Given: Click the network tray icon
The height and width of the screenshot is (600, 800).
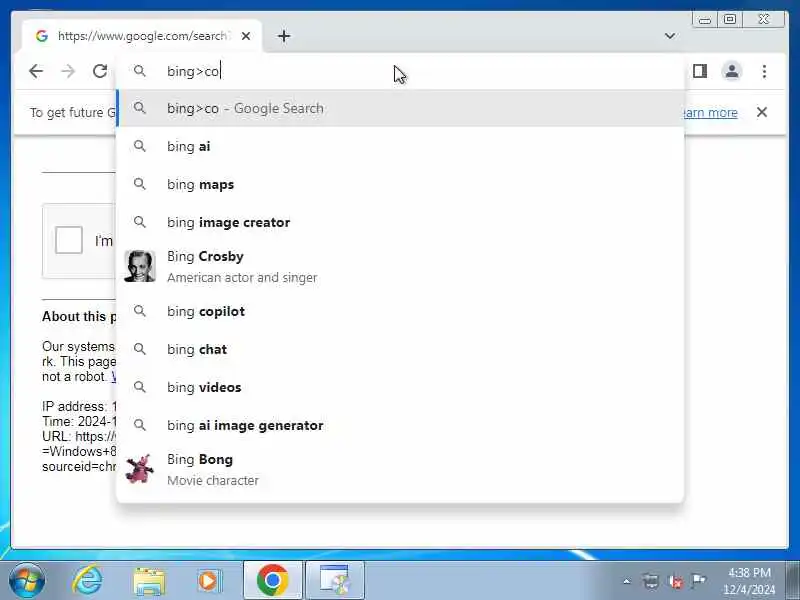Looking at the screenshot, I should [651, 581].
